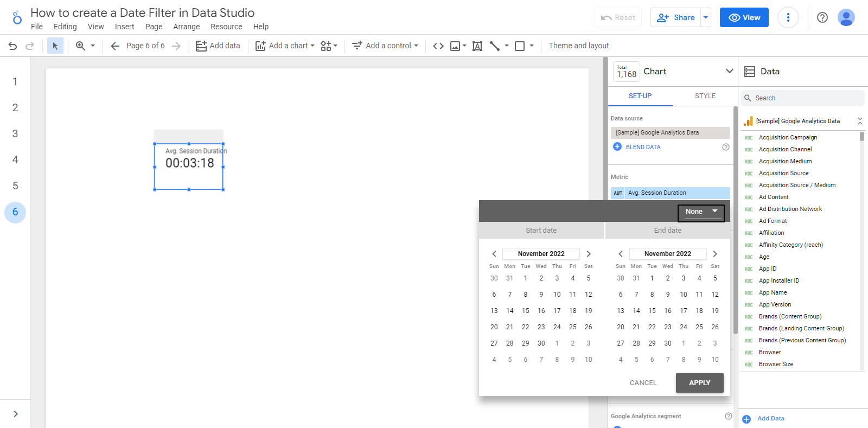Click the Looker Studio logo icon
868x428 pixels.
click(17, 18)
